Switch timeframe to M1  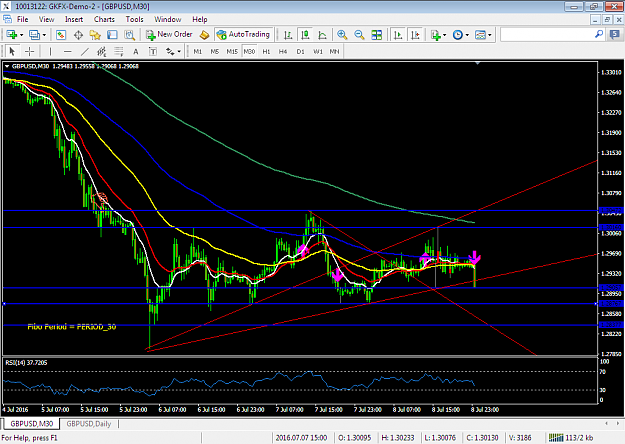coord(197,51)
